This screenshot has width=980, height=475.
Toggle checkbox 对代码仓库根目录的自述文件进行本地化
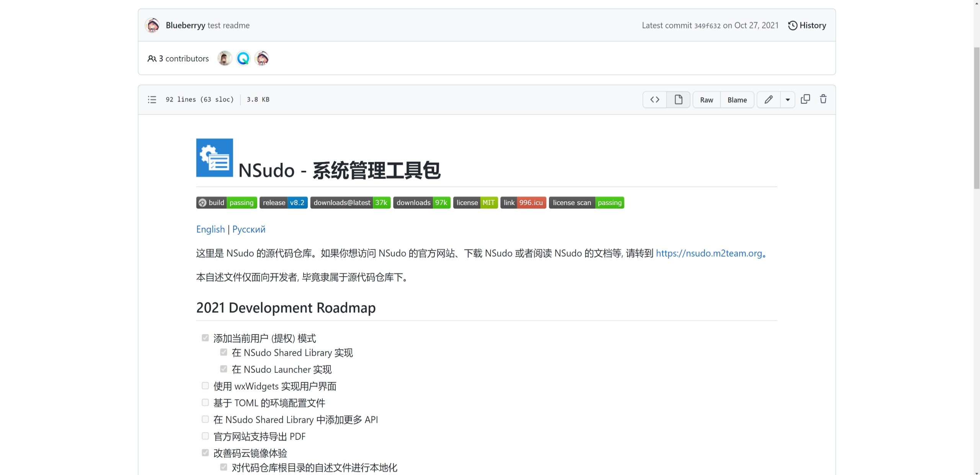tap(224, 467)
